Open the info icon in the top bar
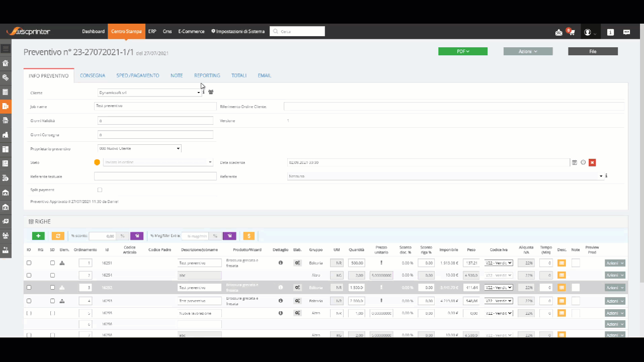 [x=610, y=32]
